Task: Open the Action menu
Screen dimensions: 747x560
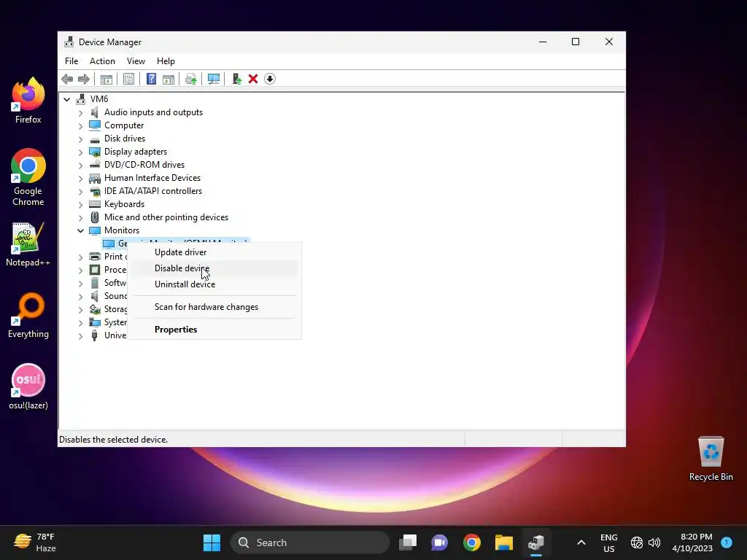Action: 102,61
